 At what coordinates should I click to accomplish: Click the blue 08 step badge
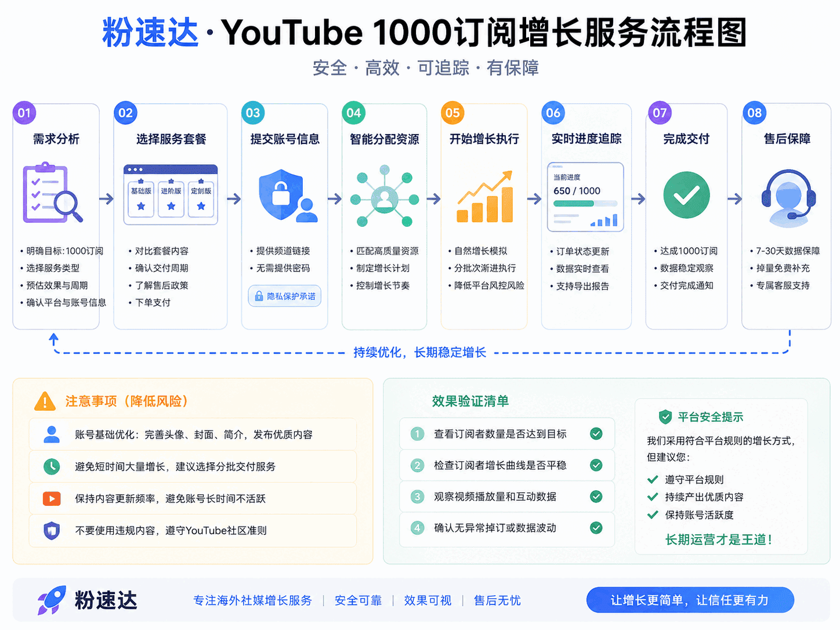pos(754,113)
